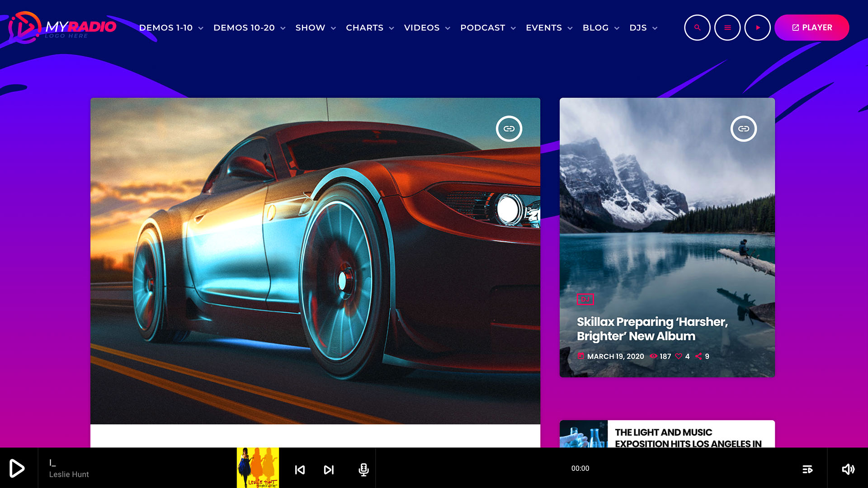Click the PLAYER button in the header
868x488 pixels.
tap(811, 28)
